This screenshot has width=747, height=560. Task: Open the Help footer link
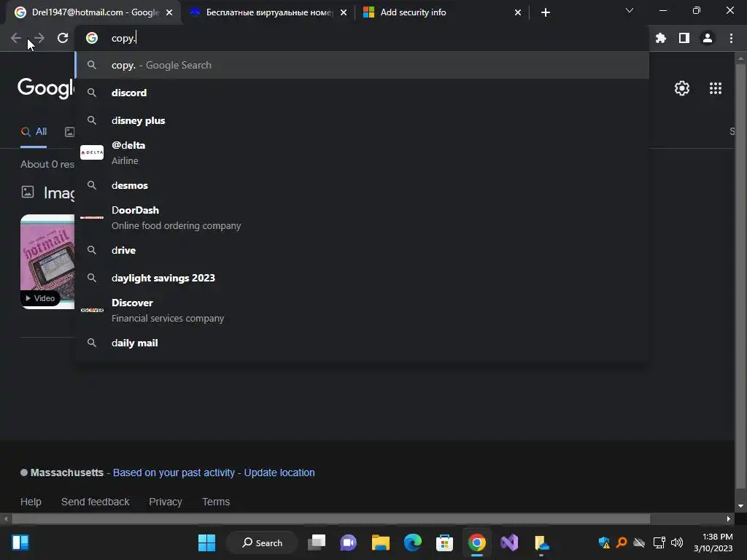point(31,502)
